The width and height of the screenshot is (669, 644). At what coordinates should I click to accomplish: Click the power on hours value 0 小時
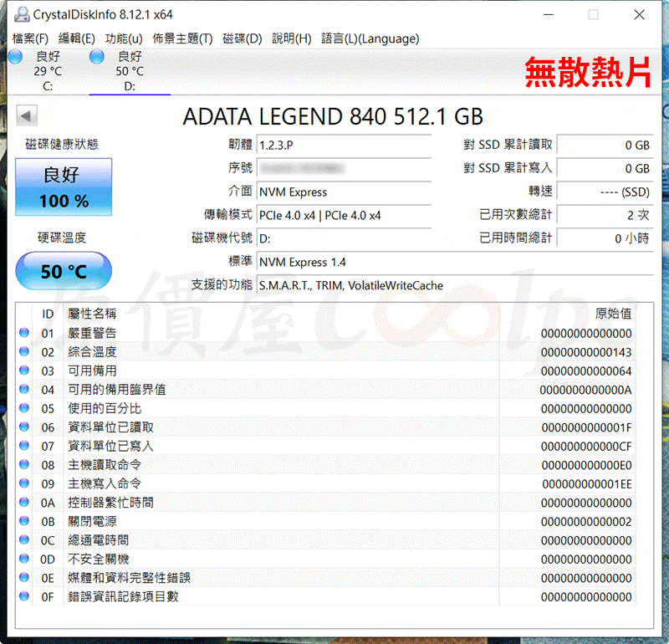click(x=605, y=238)
